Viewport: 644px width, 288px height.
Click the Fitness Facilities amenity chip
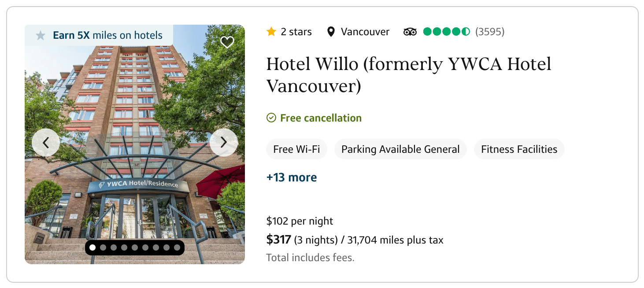click(519, 149)
